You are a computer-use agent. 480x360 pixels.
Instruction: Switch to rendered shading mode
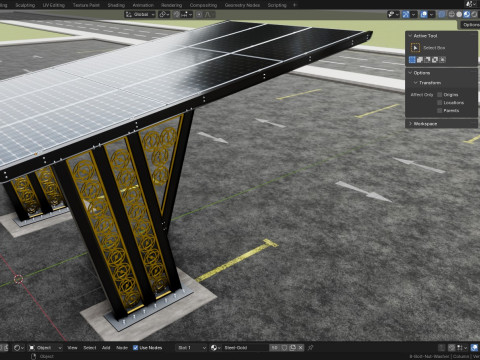coord(474,14)
